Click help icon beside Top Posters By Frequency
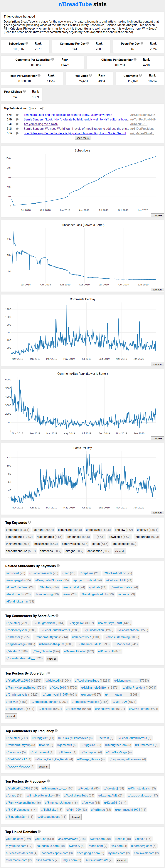165x868 pixels. 48,781
